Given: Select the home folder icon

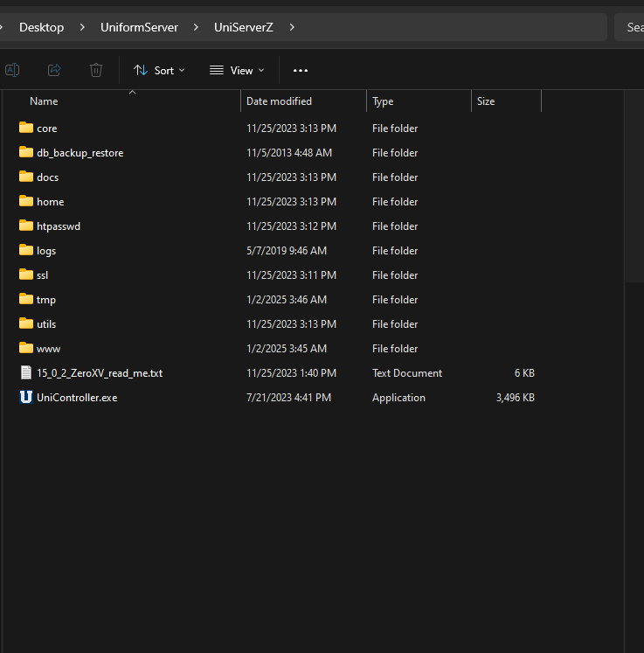Looking at the screenshot, I should (x=26, y=201).
